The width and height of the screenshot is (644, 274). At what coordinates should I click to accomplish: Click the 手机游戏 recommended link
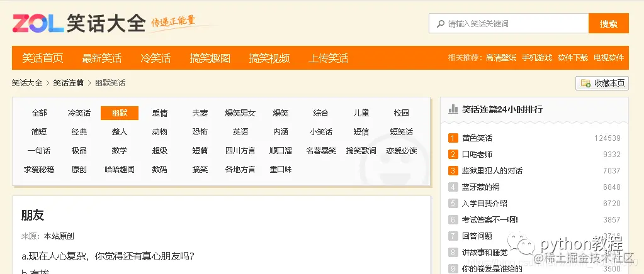pyautogui.click(x=537, y=58)
